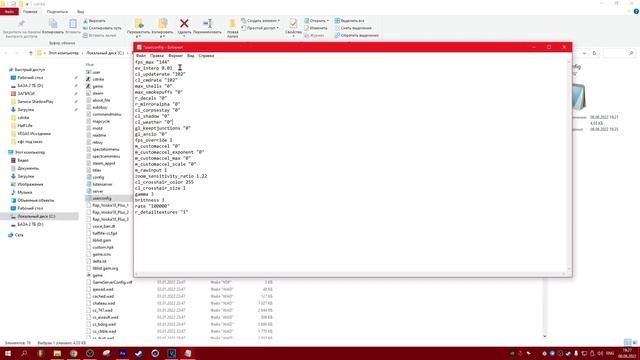This screenshot has height=360, width=640.
Task: Open the Правка menu in Notepad
Action: (x=157, y=56)
